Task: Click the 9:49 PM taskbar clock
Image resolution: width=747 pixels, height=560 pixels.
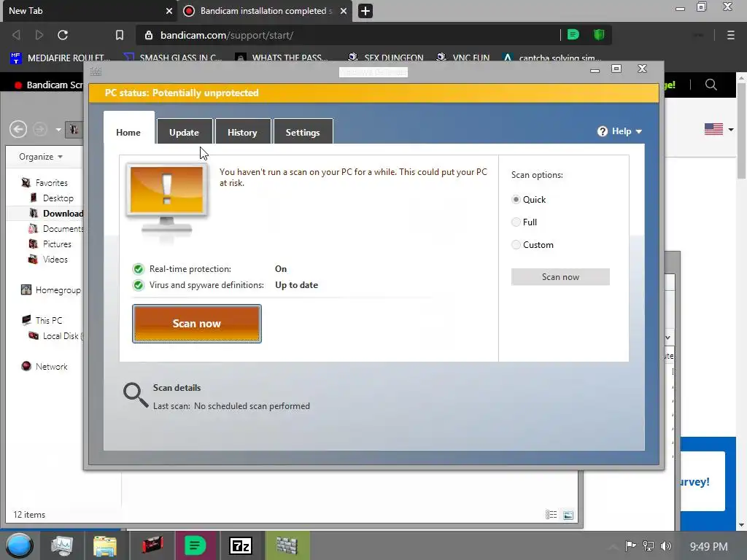Action: (709, 547)
